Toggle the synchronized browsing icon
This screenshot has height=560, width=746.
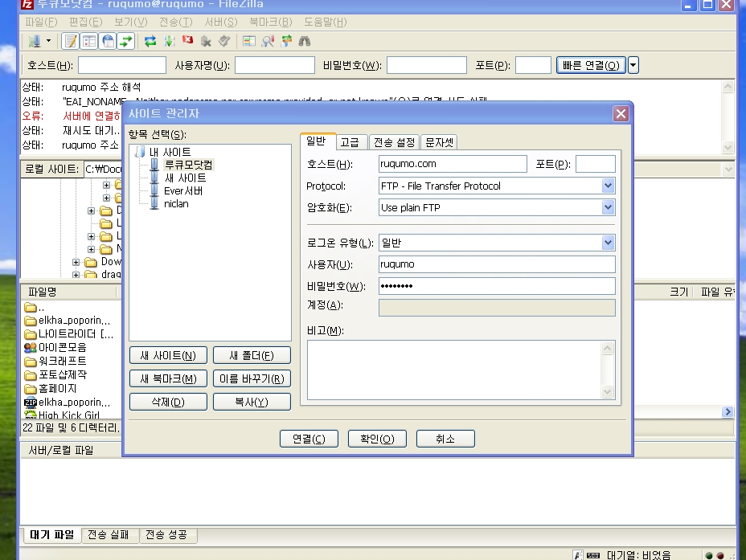(286, 41)
